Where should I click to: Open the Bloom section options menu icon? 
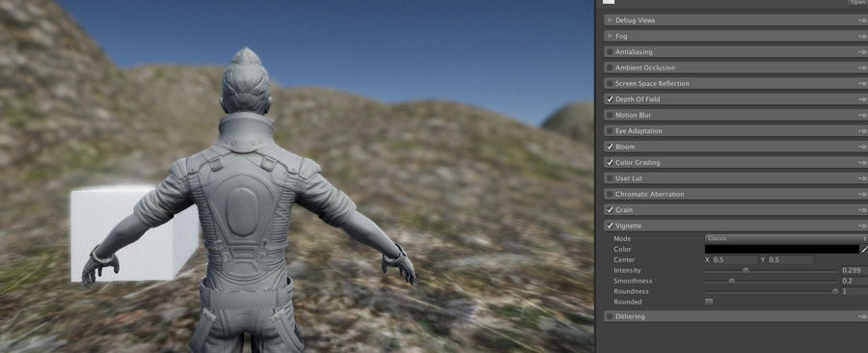[863, 148]
